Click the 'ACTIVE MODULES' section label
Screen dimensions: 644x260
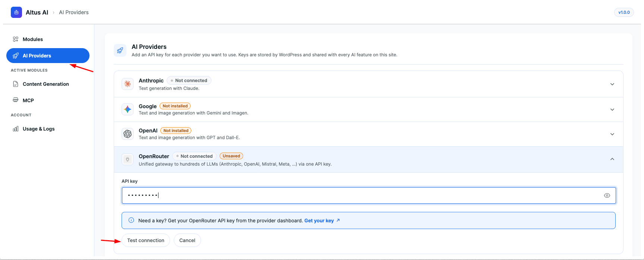point(29,70)
